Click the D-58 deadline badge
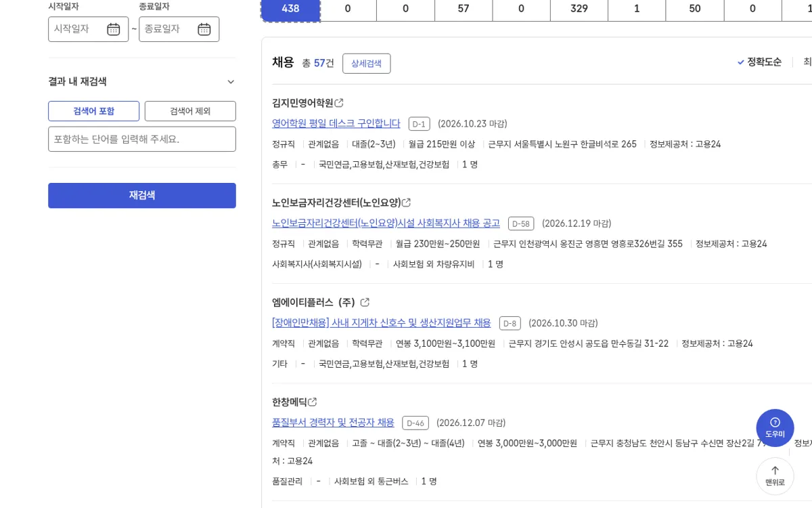The height and width of the screenshot is (508, 812). pos(521,224)
